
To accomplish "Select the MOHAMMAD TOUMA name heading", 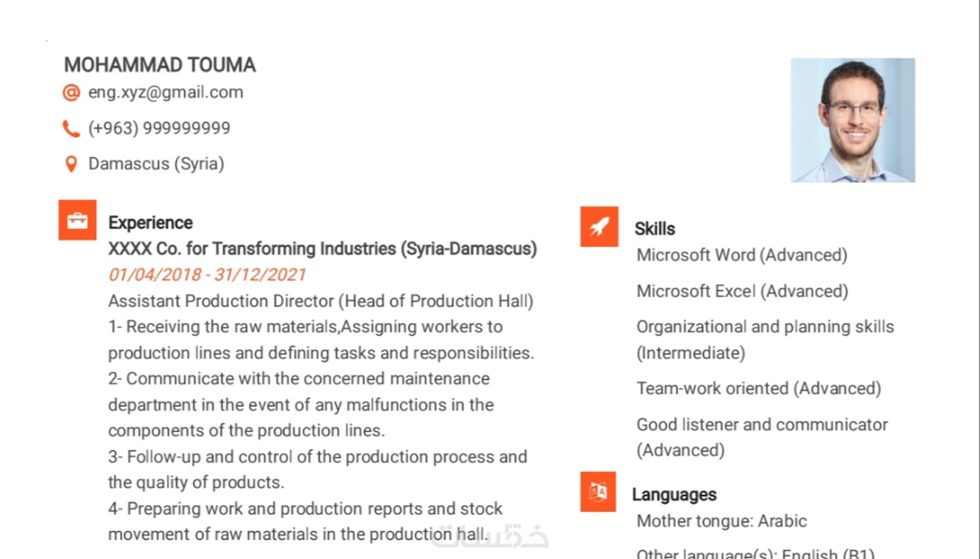I will [160, 65].
